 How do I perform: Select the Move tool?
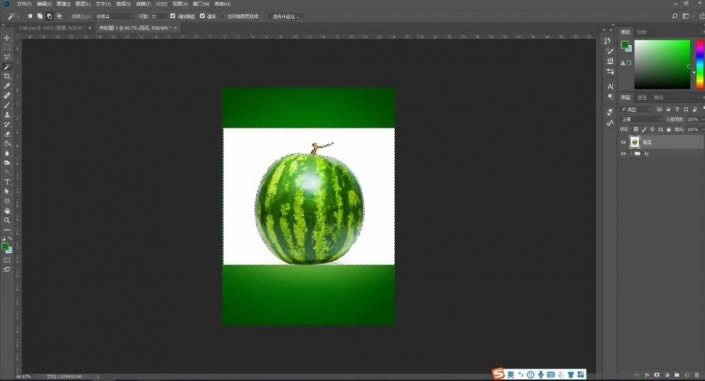pyautogui.click(x=7, y=38)
